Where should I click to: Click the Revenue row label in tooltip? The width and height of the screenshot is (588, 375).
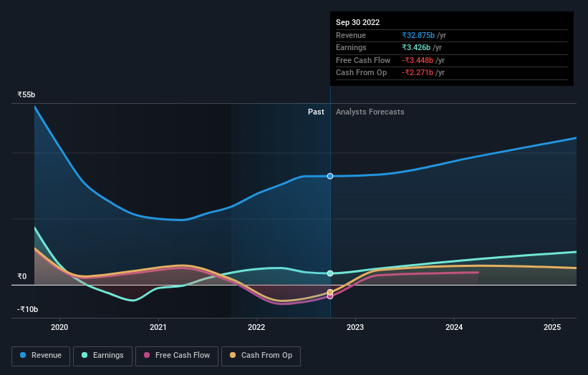[351, 35]
